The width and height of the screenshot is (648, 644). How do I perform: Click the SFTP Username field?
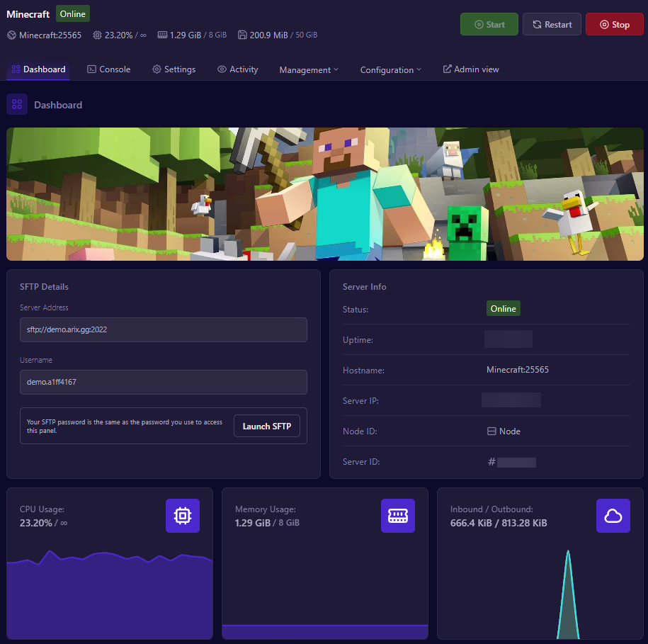[163, 383]
